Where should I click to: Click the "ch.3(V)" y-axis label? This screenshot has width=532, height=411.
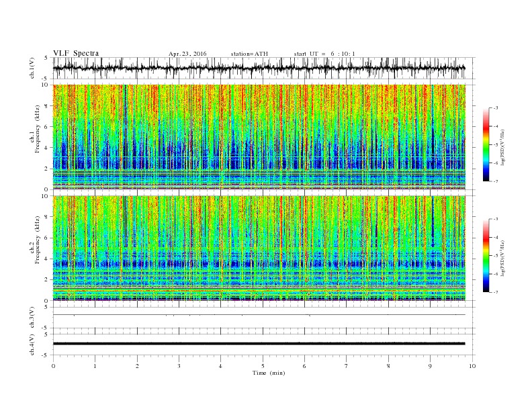pyautogui.click(x=32, y=319)
